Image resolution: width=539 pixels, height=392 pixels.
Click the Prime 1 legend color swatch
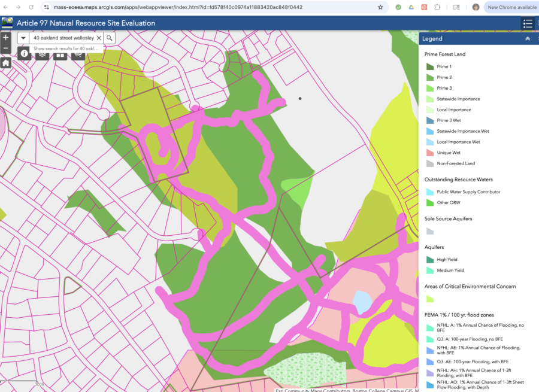click(429, 67)
